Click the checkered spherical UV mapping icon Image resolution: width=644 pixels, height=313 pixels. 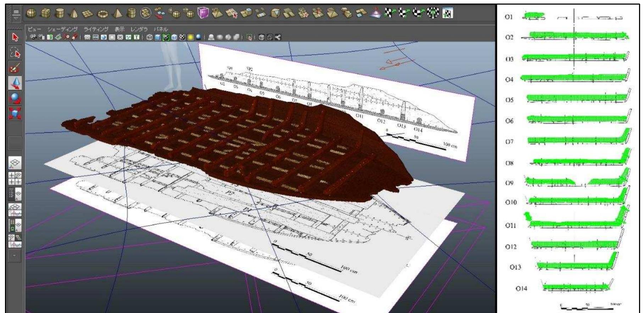click(433, 13)
